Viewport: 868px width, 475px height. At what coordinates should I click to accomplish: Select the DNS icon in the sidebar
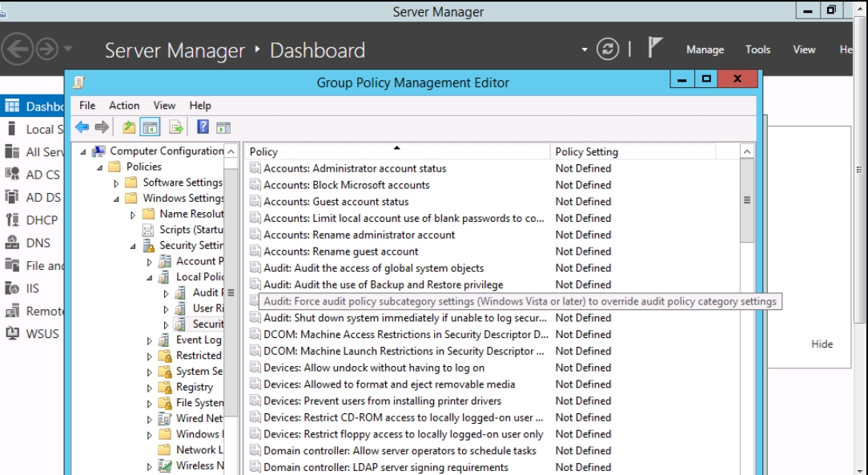click(12, 243)
